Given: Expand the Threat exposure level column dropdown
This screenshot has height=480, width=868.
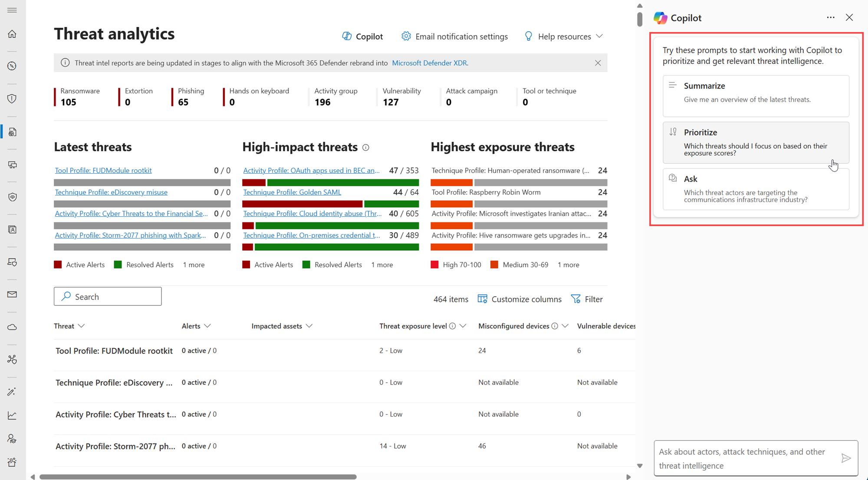Looking at the screenshot, I should coord(463,326).
